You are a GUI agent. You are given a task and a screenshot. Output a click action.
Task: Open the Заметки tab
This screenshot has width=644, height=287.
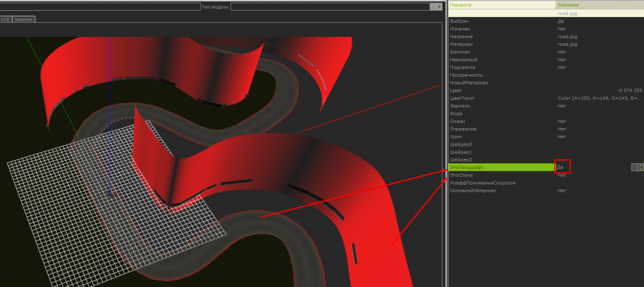click(24, 19)
